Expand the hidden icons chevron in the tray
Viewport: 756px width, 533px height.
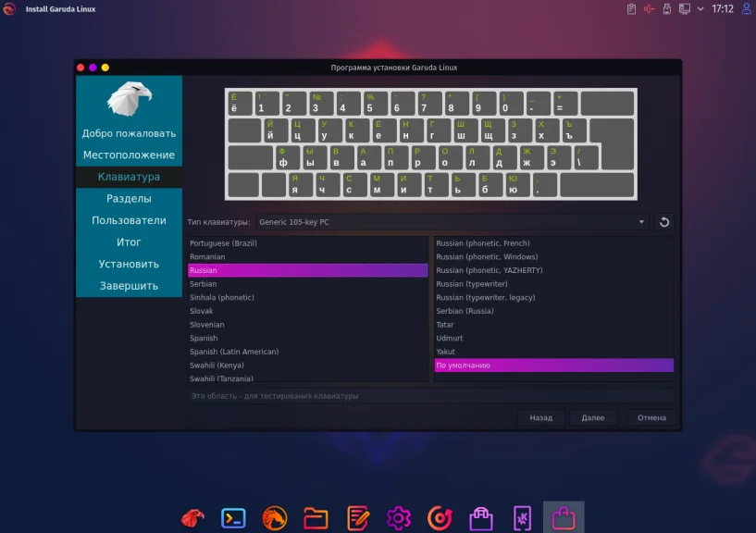[700, 8]
